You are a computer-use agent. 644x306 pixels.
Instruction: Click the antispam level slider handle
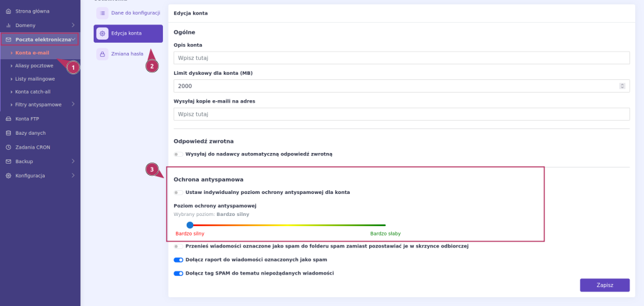click(190, 225)
